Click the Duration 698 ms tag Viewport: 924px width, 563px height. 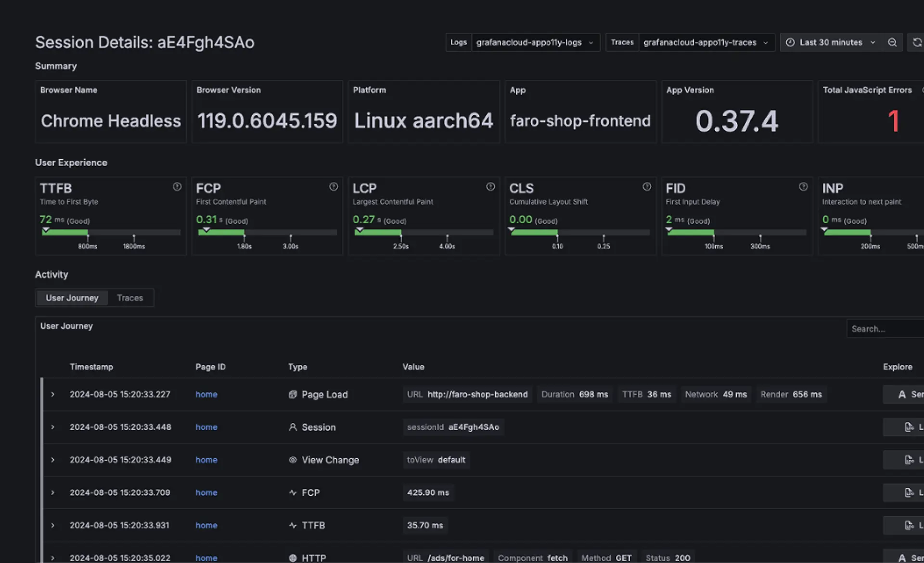575,395
